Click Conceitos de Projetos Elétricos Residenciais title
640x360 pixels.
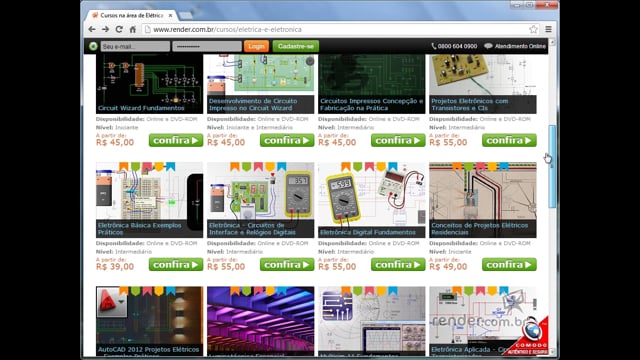click(480, 229)
